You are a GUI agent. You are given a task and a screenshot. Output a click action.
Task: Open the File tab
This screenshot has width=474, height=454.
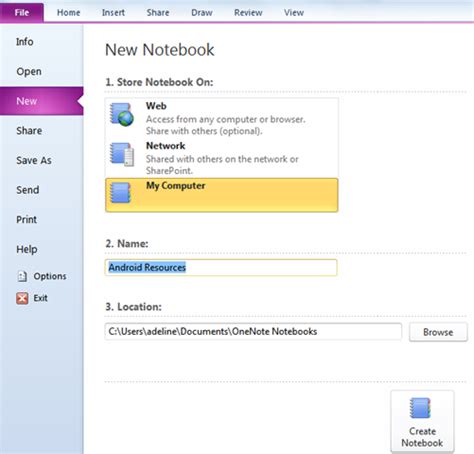(22, 13)
